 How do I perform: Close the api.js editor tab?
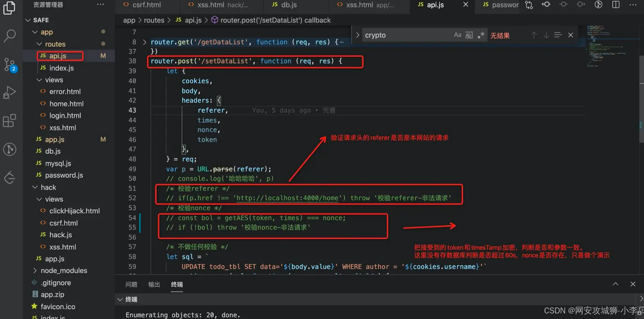pyautogui.click(x=466, y=5)
